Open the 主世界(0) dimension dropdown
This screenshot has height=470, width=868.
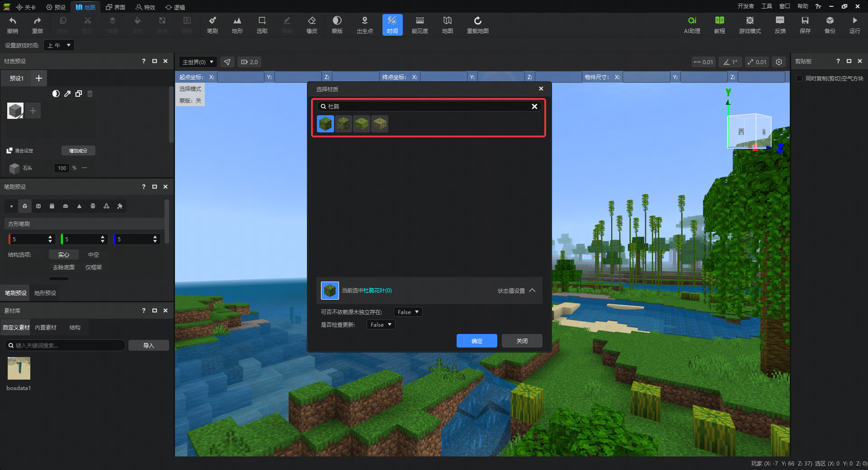pyautogui.click(x=198, y=62)
